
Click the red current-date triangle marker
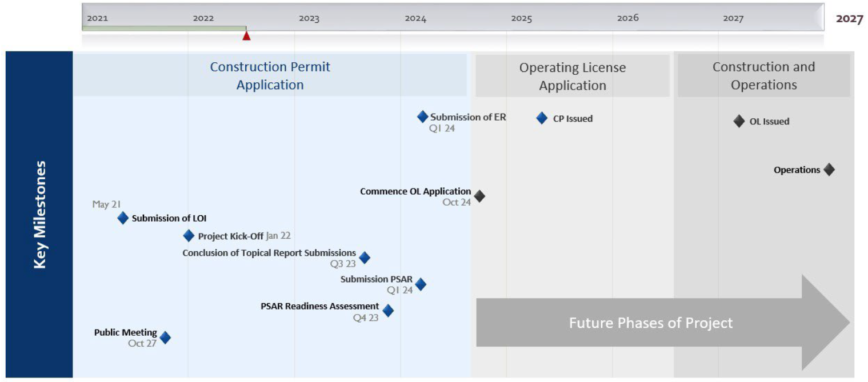point(246,36)
